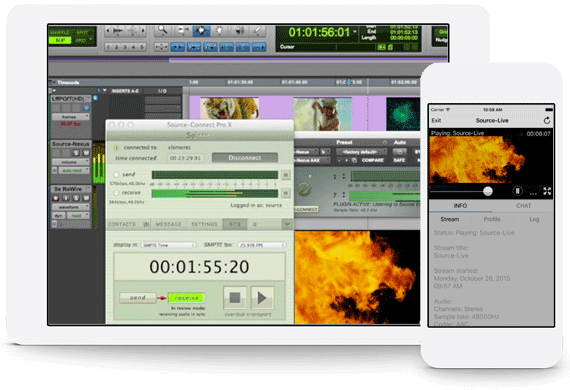Click Disconnect in Source-Connect
Viewport: 570px width, 390px height.
point(245,158)
